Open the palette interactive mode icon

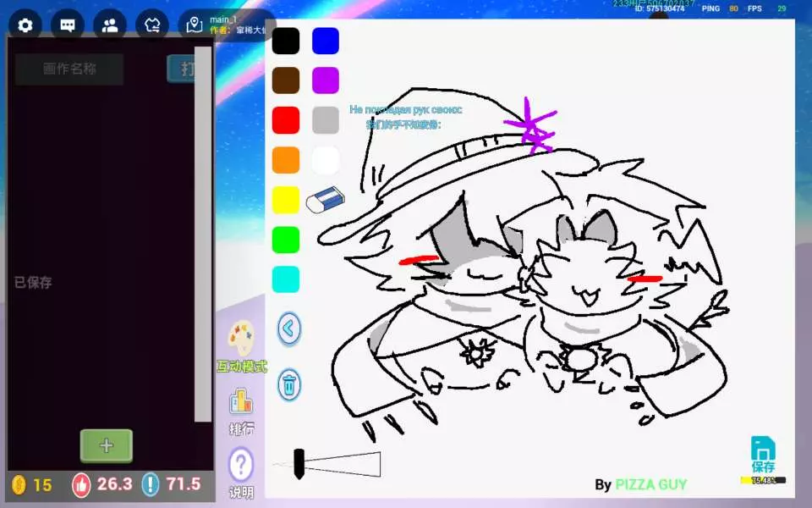click(x=241, y=338)
